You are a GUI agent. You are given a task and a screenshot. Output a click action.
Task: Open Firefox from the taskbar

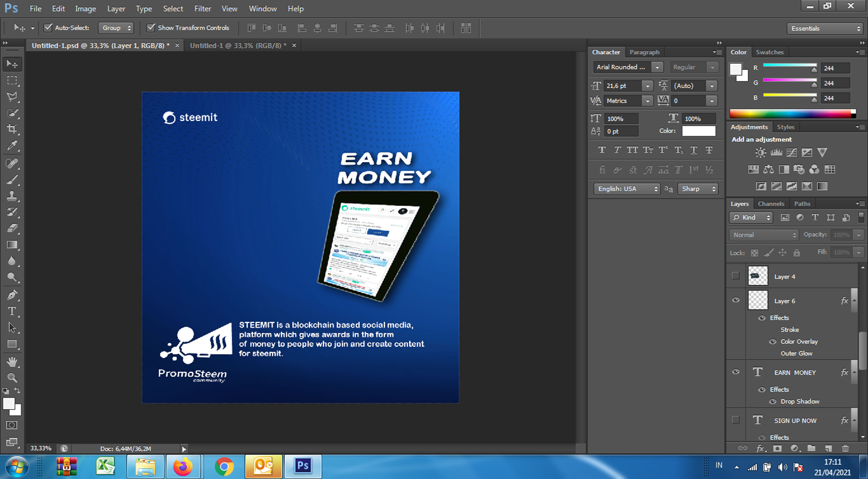coord(183,466)
